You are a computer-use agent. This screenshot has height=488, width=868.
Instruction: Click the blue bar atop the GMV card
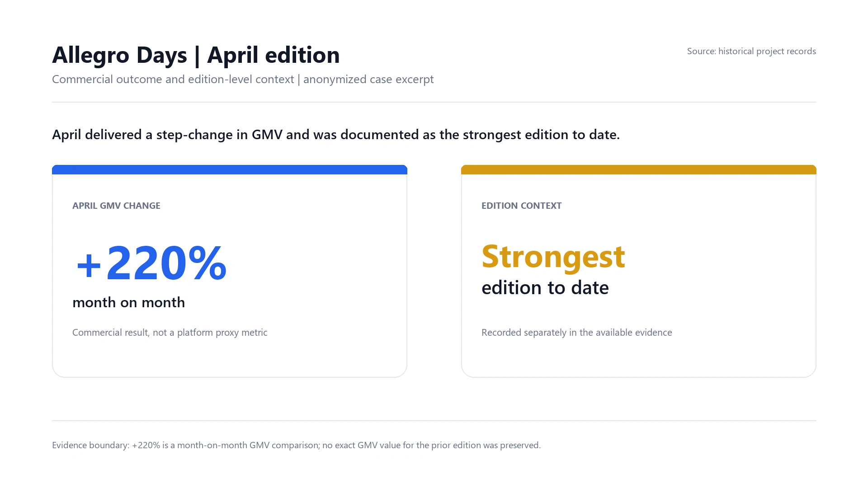tap(230, 170)
